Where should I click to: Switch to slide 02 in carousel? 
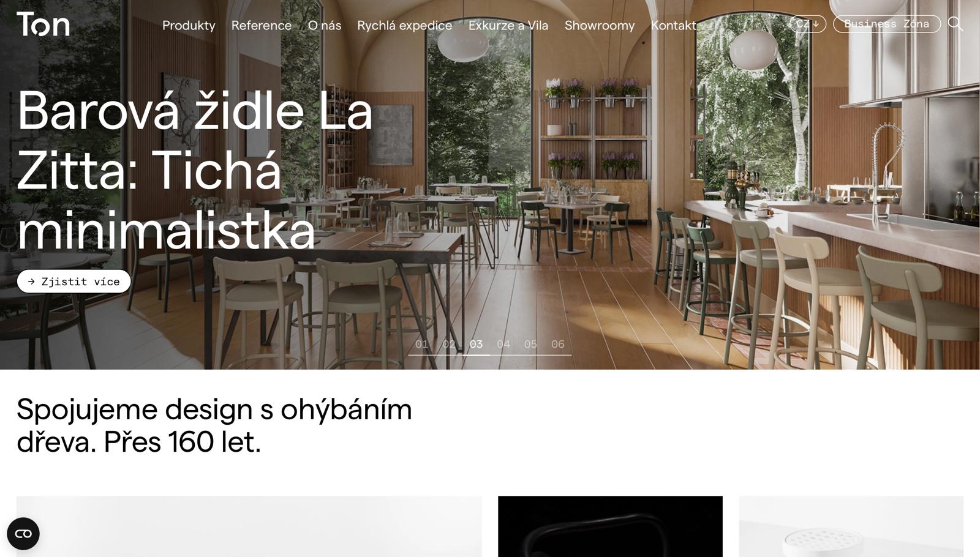point(449,345)
